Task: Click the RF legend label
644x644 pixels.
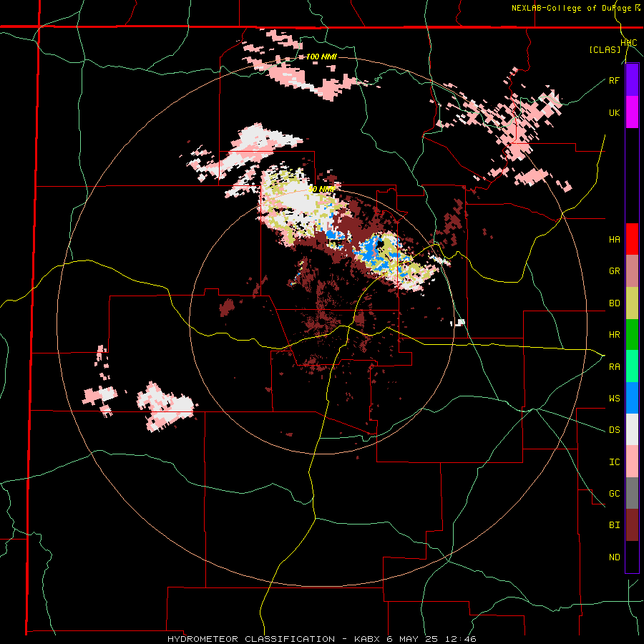Action: [x=615, y=80]
